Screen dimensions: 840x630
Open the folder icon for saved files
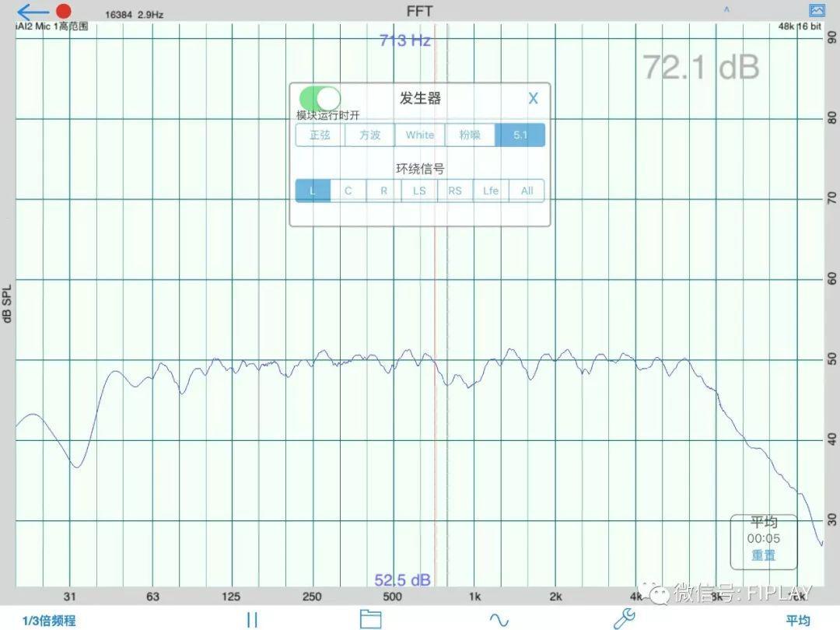(370, 619)
